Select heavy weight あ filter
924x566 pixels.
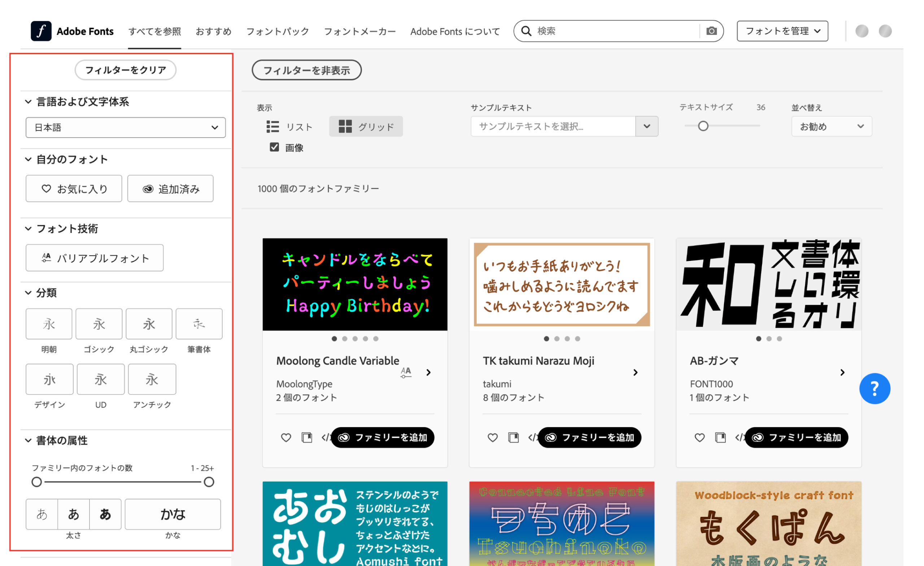[105, 514]
